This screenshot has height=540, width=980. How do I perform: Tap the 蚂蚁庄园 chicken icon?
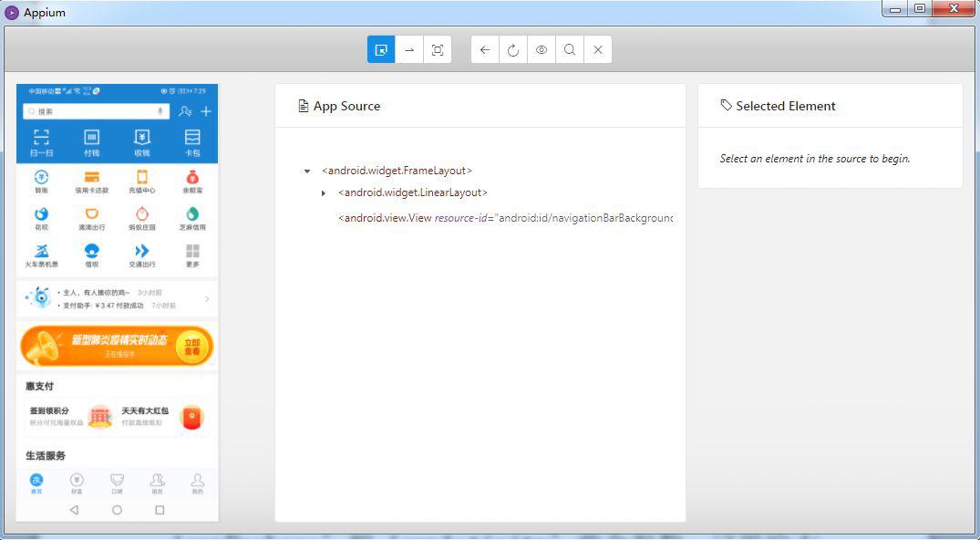(142, 214)
